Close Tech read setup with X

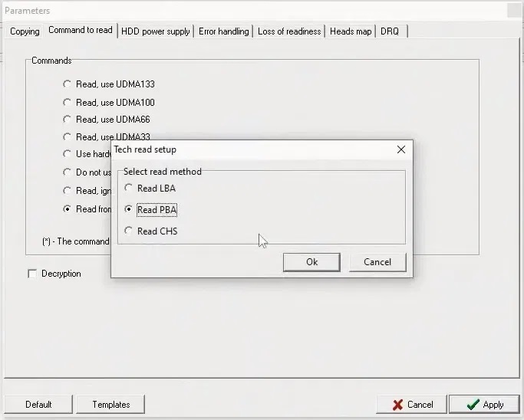(x=400, y=149)
